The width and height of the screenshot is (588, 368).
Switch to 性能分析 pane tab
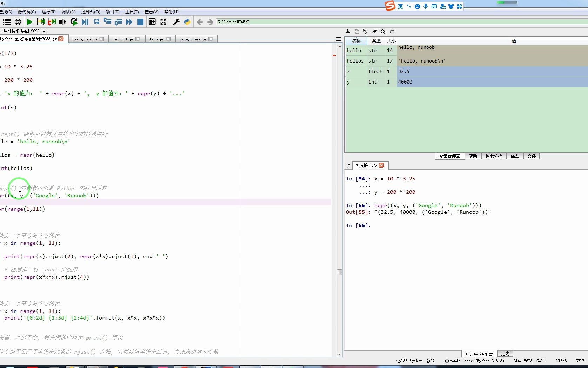(494, 156)
